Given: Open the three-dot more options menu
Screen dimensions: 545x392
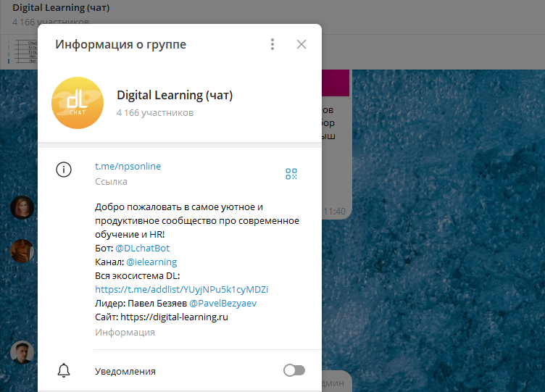Looking at the screenshot, I should click(x=272, y=44).
